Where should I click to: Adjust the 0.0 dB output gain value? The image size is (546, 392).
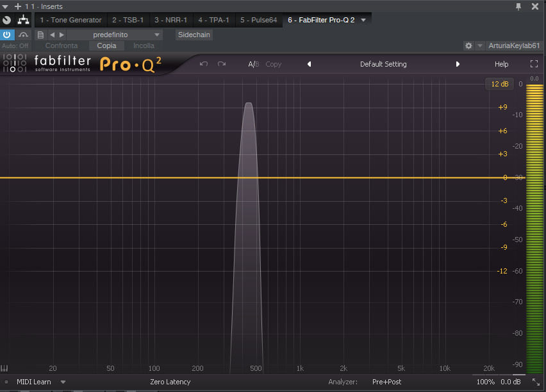[x=511, y=382]
